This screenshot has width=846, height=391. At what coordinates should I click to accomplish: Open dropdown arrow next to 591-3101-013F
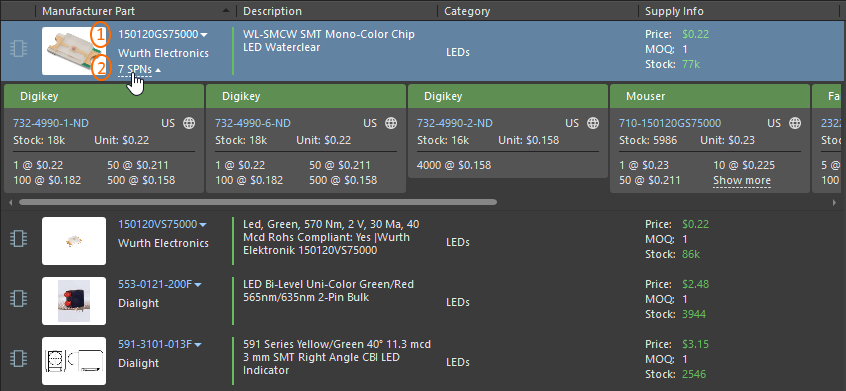(197, 345)
